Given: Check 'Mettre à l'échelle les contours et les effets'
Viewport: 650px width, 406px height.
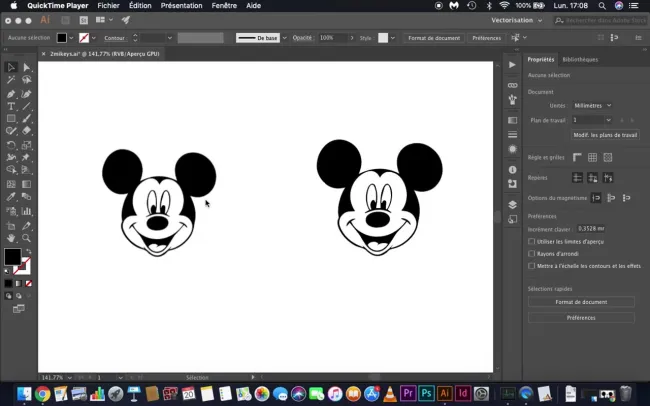Looking at the screenshot, I should (531, 266).
